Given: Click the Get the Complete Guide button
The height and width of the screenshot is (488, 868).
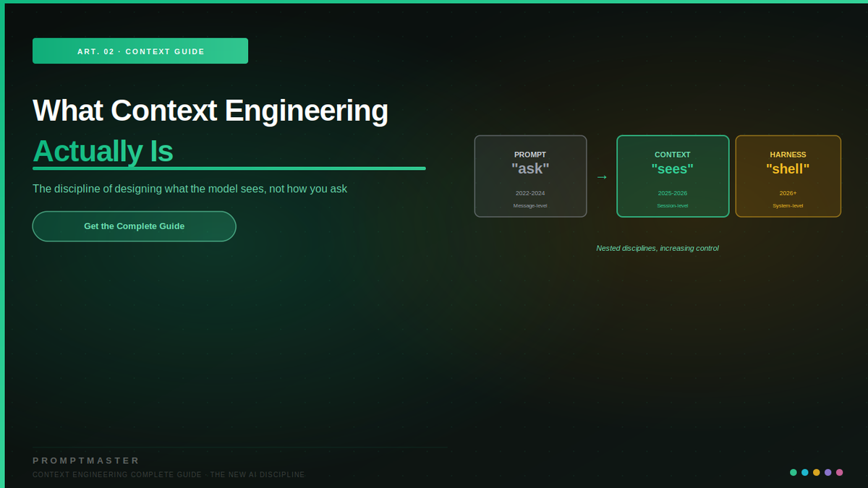Looking at the screenshot, I should coord(134,226).
